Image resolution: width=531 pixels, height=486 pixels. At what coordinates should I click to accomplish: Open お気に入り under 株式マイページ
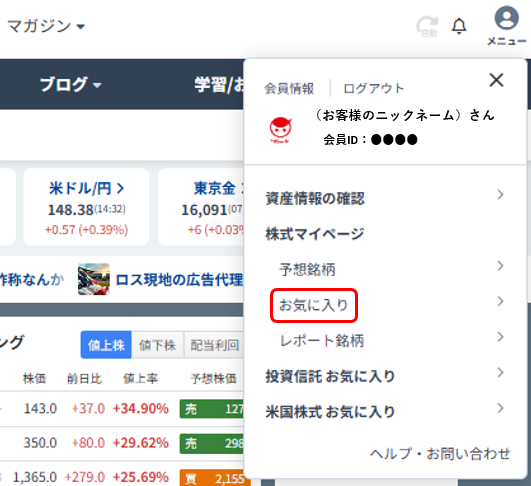tap(314, 305)
